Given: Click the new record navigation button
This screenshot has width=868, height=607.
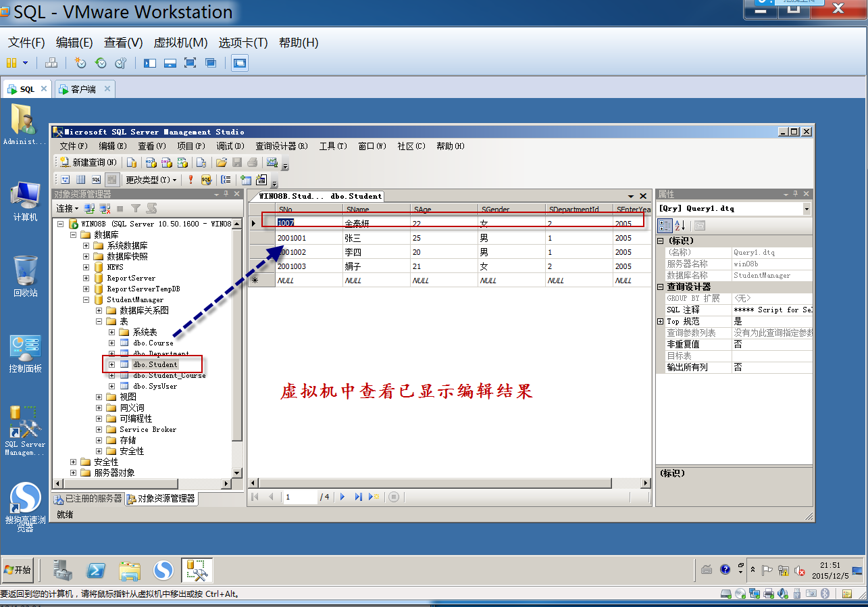Looking at the screenshot, I should [x=375, y=497].
